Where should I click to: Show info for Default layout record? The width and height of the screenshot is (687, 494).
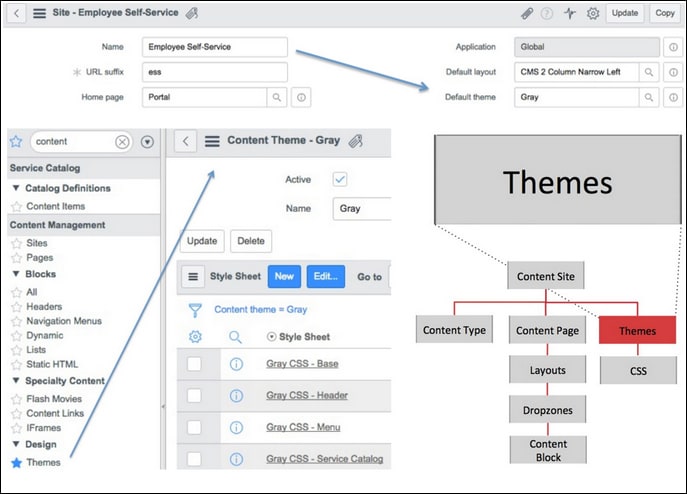[x=673, y=72]
